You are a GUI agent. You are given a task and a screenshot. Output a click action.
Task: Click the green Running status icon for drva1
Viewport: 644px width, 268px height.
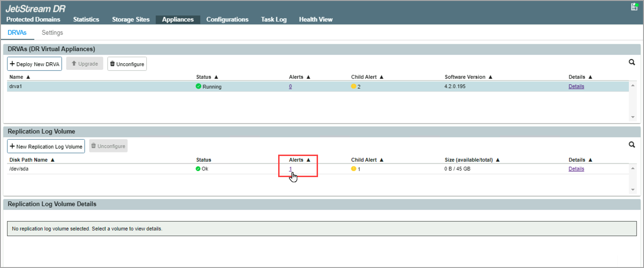click(x=198, y=87)
